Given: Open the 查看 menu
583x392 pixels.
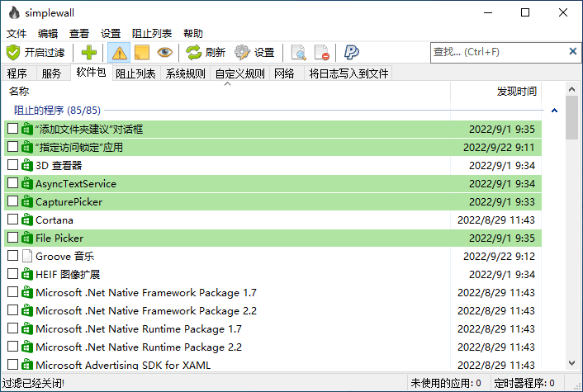Looking at the screenshot, I should [x=79, y=34].
